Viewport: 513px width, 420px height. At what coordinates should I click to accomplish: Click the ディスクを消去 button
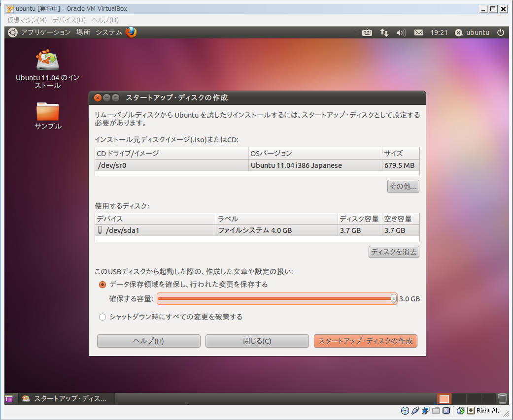[394, 252]
